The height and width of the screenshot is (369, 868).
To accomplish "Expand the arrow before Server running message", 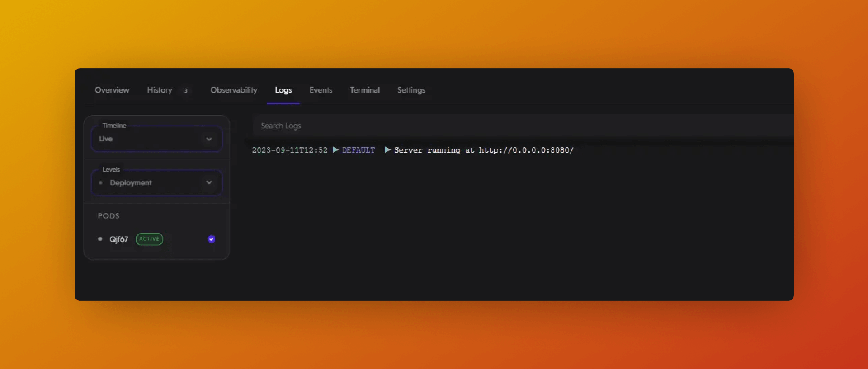I will (387, 150).
